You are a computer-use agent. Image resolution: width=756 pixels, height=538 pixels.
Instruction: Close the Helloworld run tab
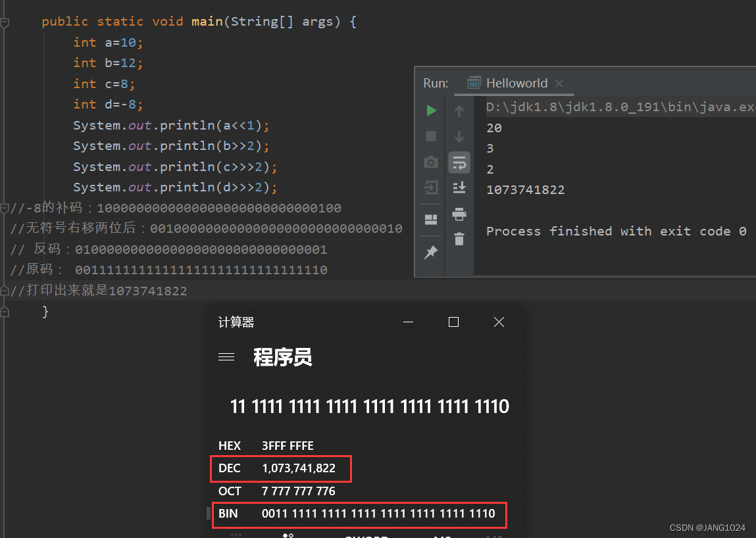(559, 84)
